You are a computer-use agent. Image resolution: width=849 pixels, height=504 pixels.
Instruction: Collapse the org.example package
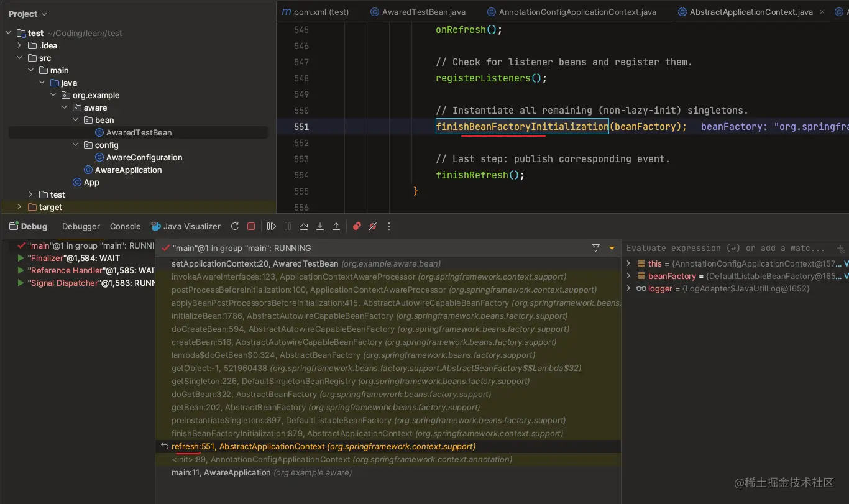tap(54, 95)
